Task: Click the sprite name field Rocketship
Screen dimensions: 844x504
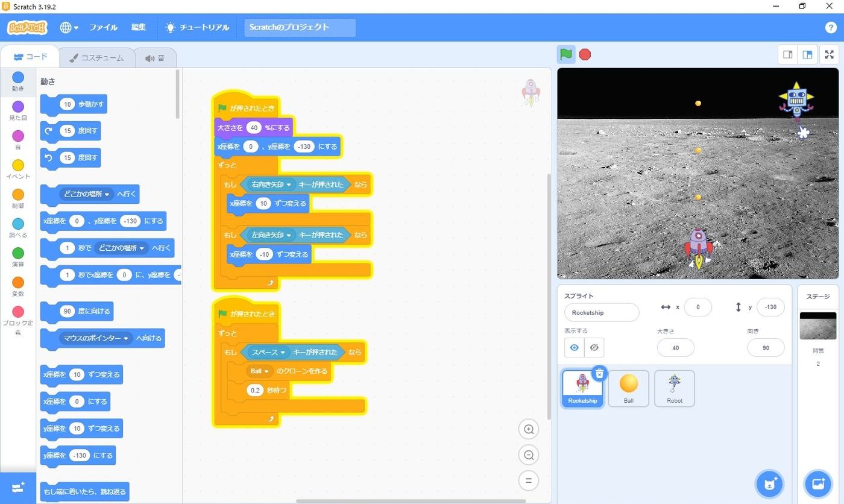Action: tap(602, 312)
